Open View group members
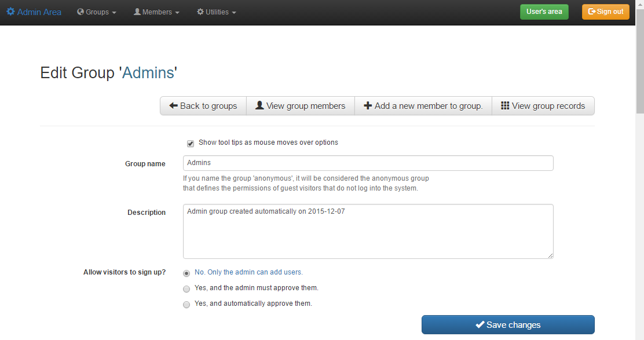The width and height of the screenshot is (644, 340). click(301, 105)
